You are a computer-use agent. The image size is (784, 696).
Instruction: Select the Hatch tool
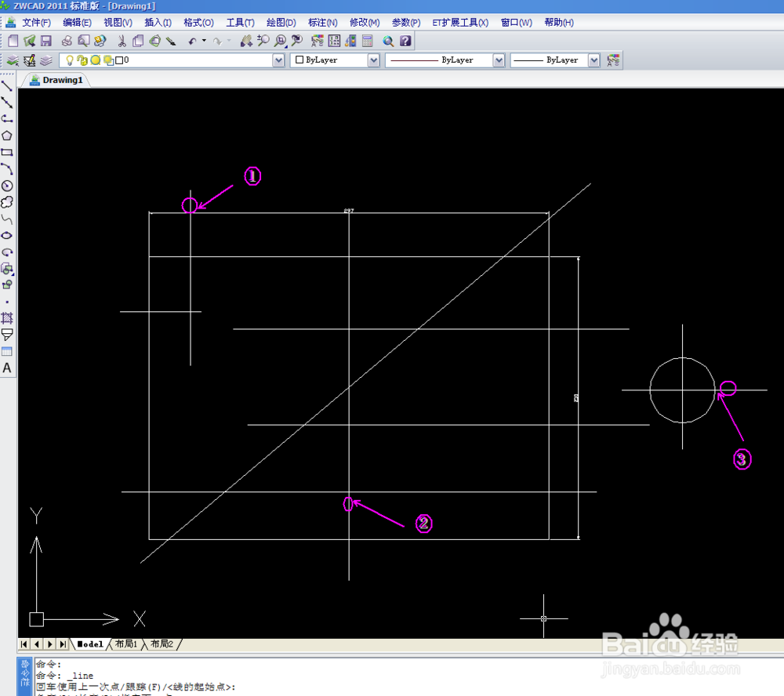(7, 318)
